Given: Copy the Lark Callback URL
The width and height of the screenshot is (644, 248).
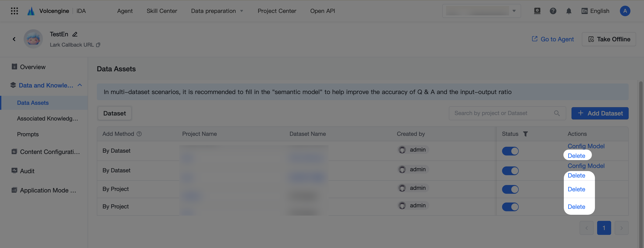Looking at the screenshot, I should pos(98,45).
